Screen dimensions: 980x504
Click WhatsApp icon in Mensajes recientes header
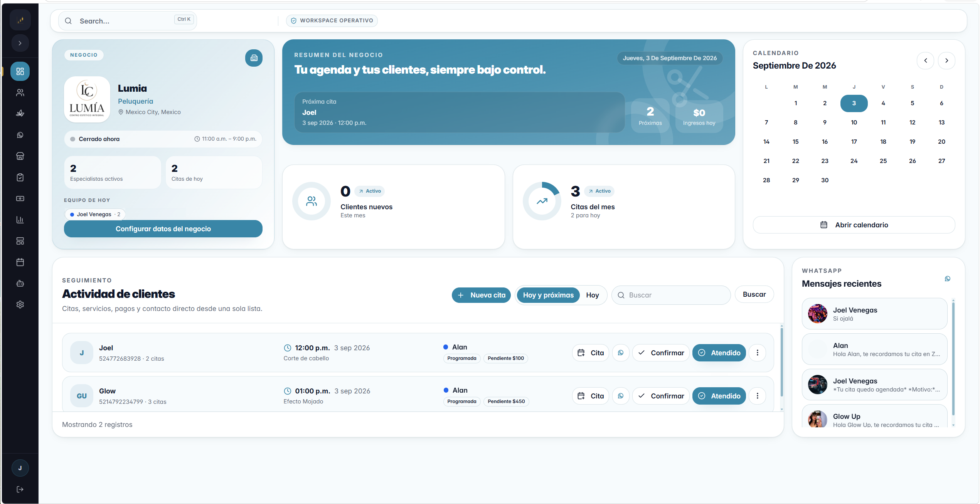coord(947,279)
